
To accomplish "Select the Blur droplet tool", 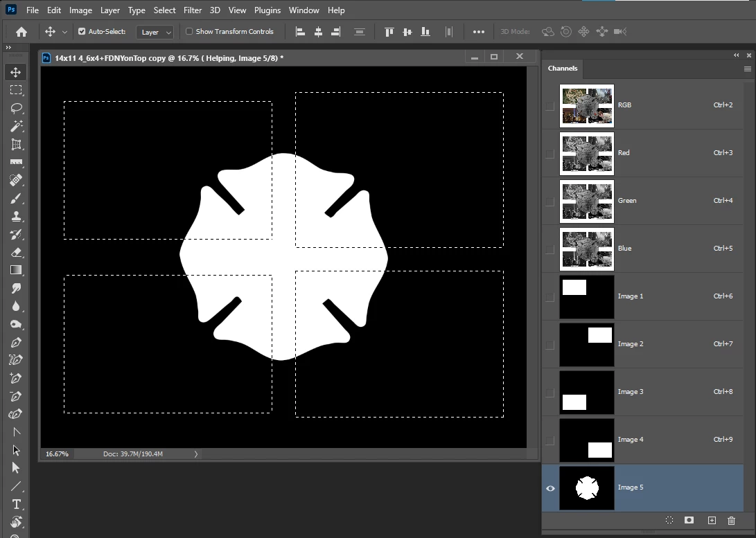I will point(16,306).
